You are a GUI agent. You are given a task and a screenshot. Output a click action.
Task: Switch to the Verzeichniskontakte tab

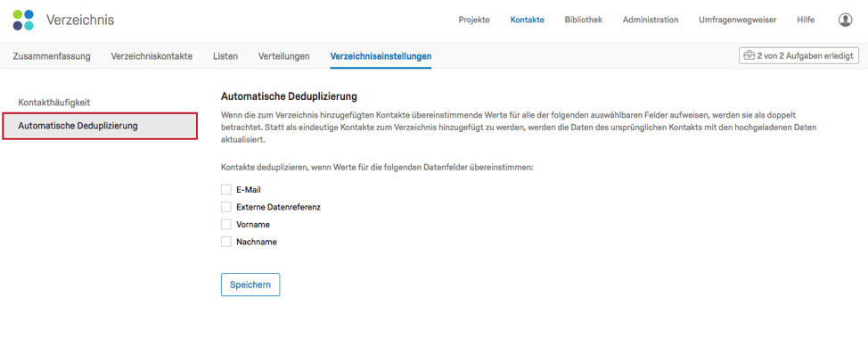coord(151,56)
